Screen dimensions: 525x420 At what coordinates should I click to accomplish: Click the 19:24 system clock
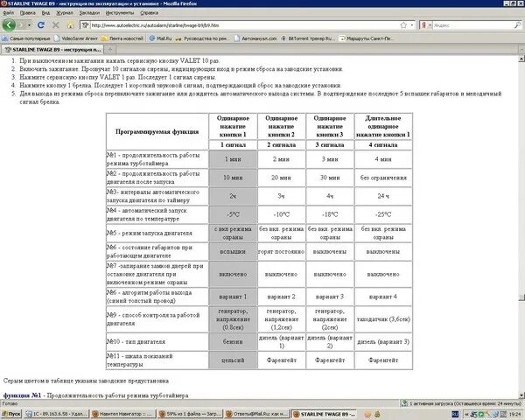[515, 414]
